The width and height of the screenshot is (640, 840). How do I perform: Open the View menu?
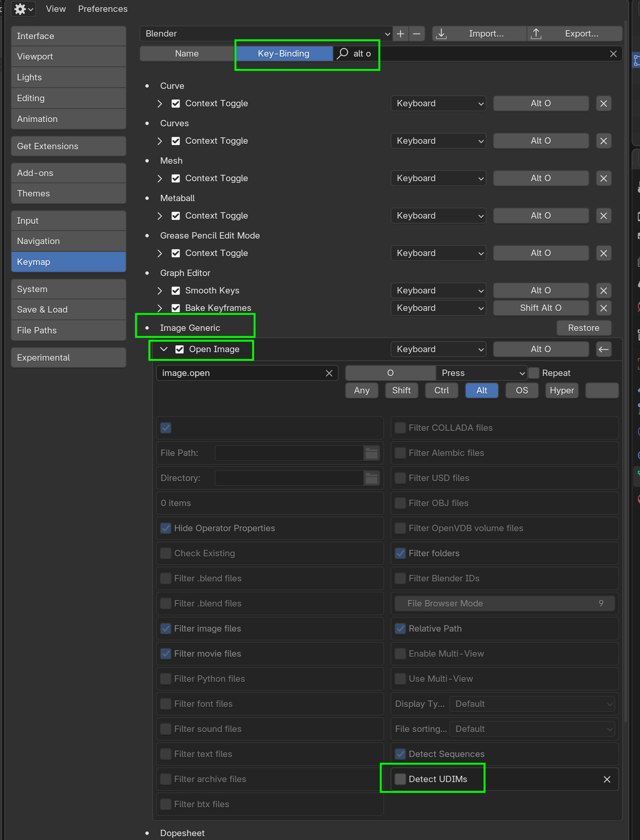56,9
